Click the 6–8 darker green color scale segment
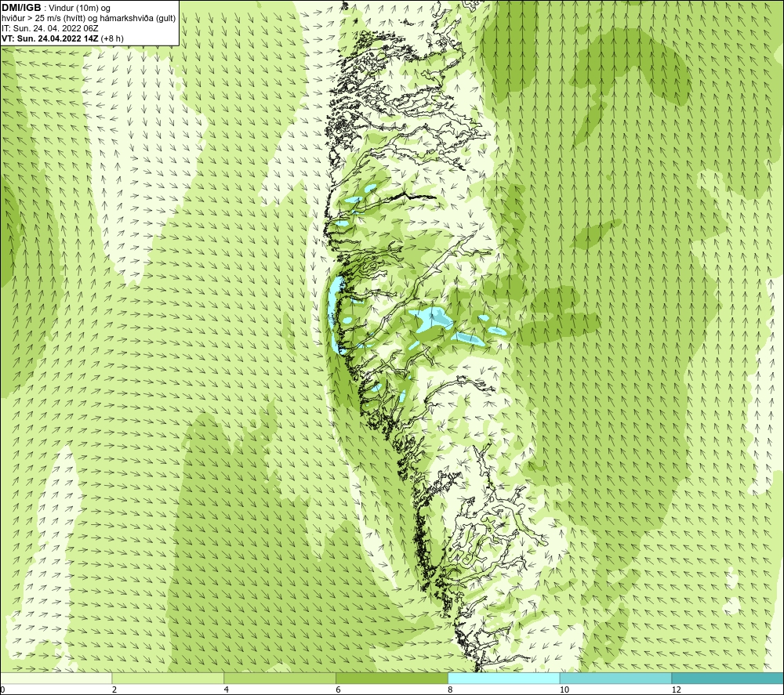The width and height of the screenshot is (784, 695). (x=392, y=678)
